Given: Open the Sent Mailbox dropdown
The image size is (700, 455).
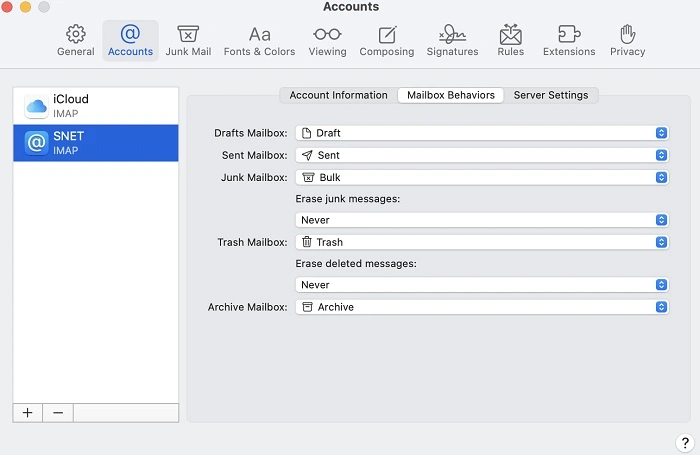Looking at the screenshot, I should coord(482,155).
